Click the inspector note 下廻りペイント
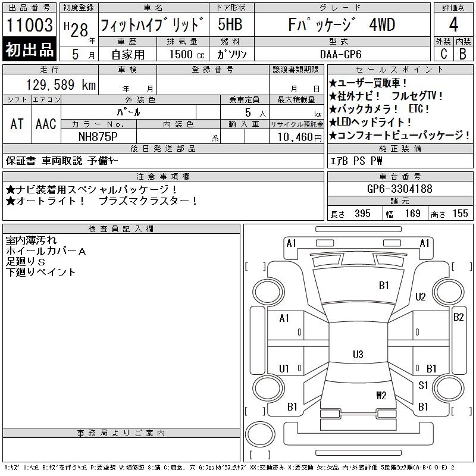 point(40,272)
